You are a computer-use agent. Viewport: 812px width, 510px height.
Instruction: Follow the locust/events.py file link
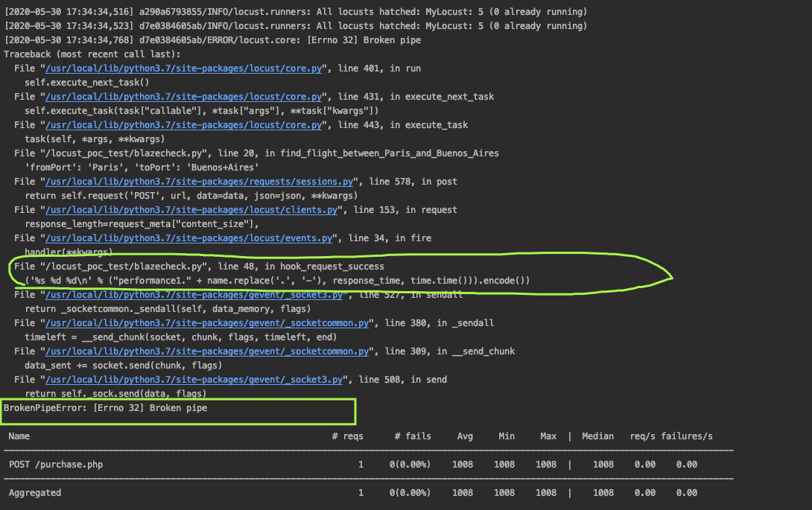pyautogui.click(x=189, y=238)
